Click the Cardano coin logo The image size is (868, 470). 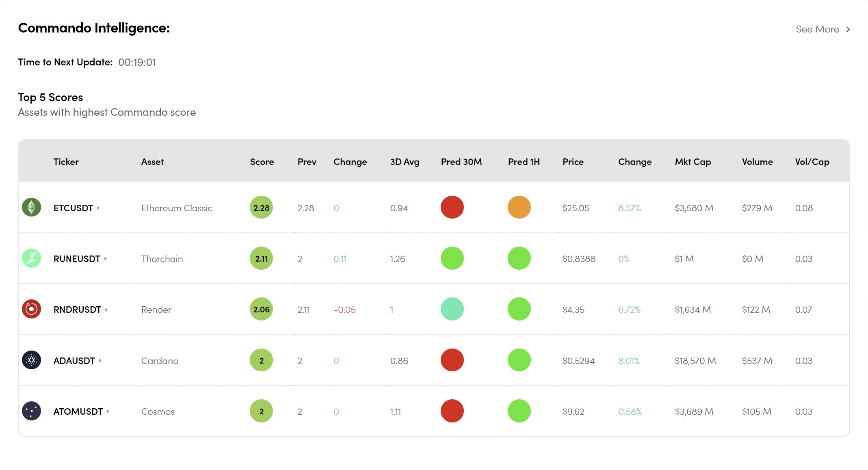click(31, 360)
